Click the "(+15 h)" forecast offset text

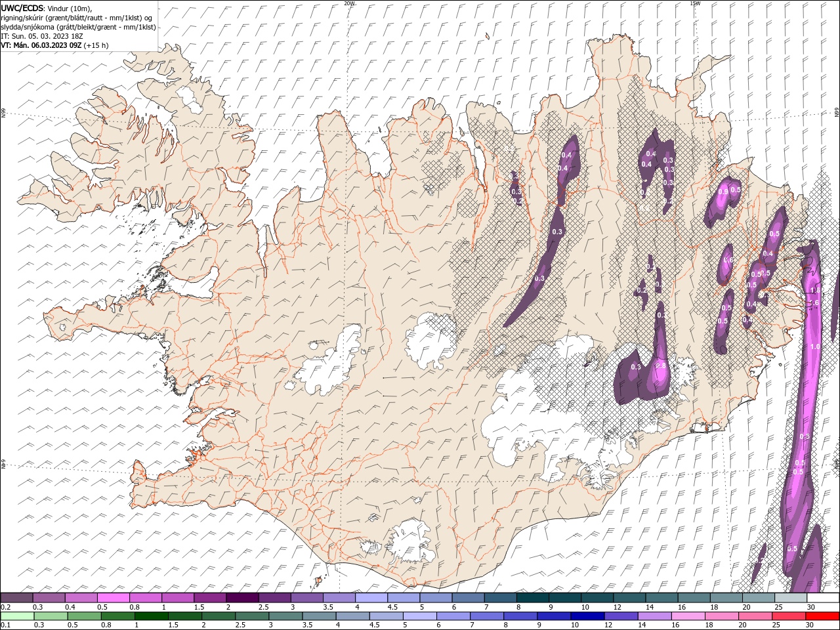click(96, 45)
